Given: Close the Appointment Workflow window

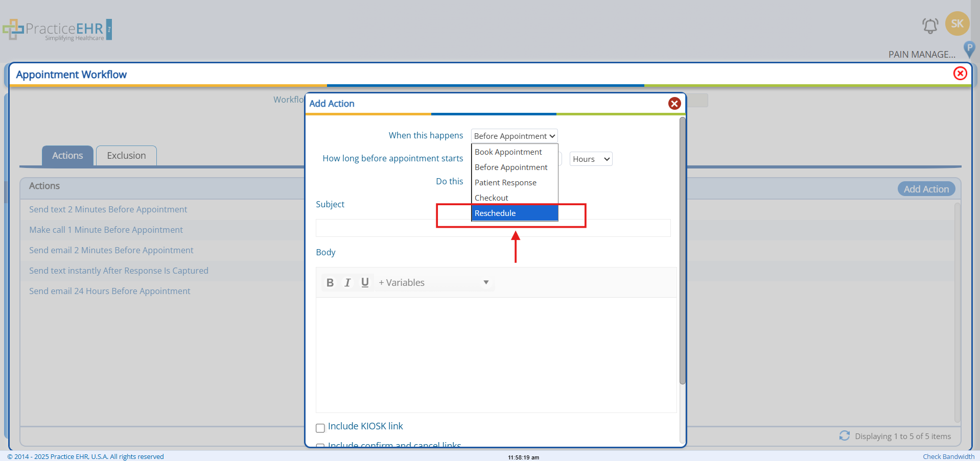Looking at the screenshot, I should pos(960,74).
